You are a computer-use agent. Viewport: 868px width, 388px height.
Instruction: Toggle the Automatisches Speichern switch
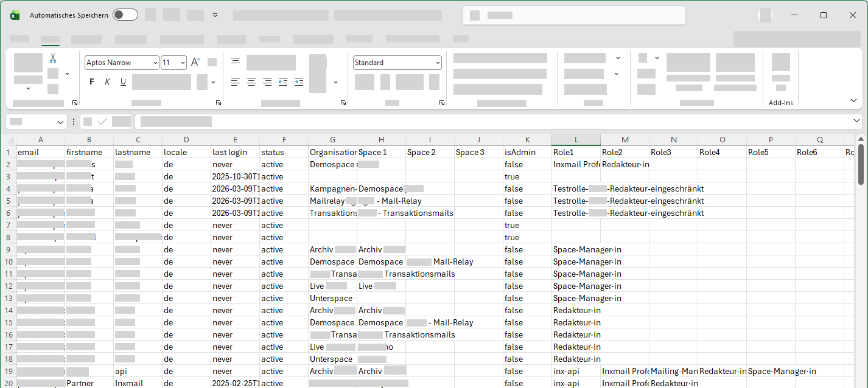[125, 15]
